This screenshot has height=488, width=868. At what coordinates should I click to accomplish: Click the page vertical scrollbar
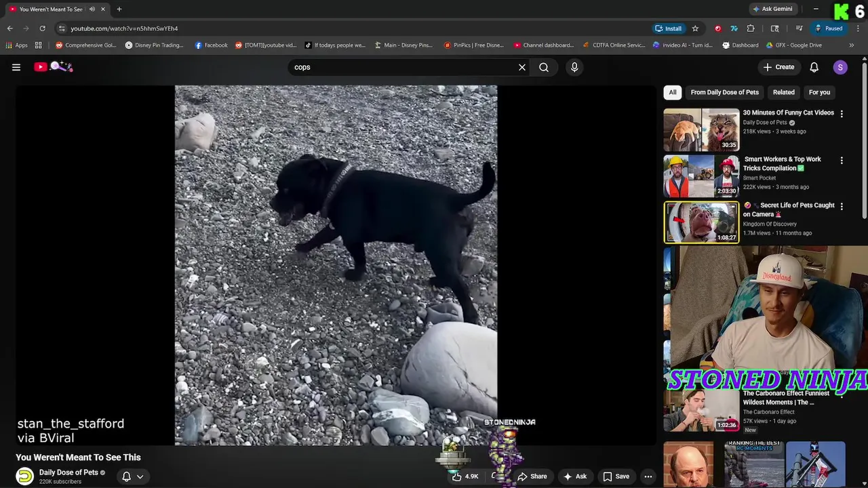pos(864,139)
